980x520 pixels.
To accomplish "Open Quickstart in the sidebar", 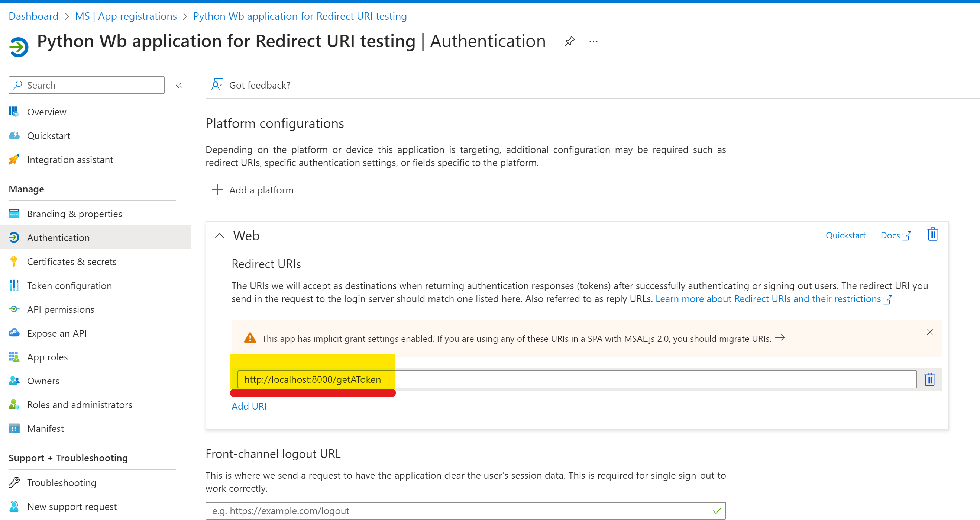I will coord(49,136).
